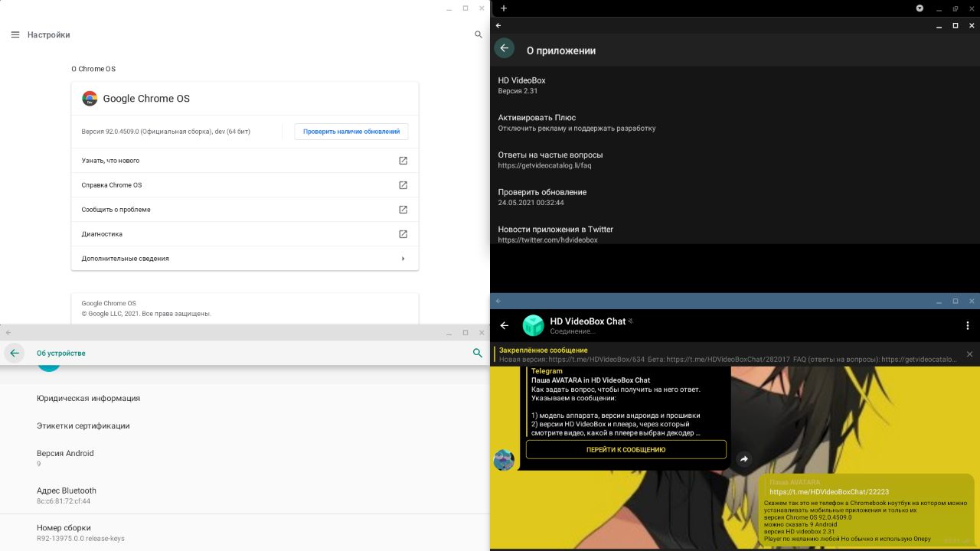The image size is (980, 551).
Task: Go back from О приложении screen
Action: (x=504, y=48)
